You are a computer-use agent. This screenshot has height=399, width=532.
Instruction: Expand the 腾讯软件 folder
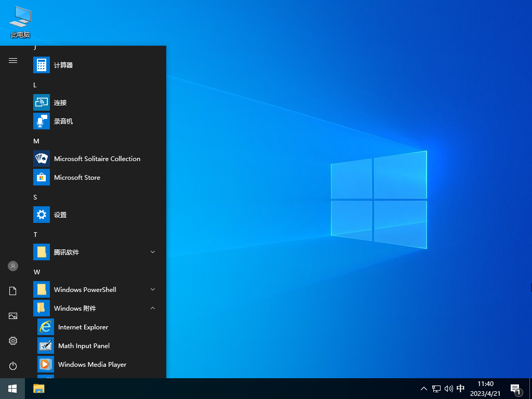click(x=152, y=252)
